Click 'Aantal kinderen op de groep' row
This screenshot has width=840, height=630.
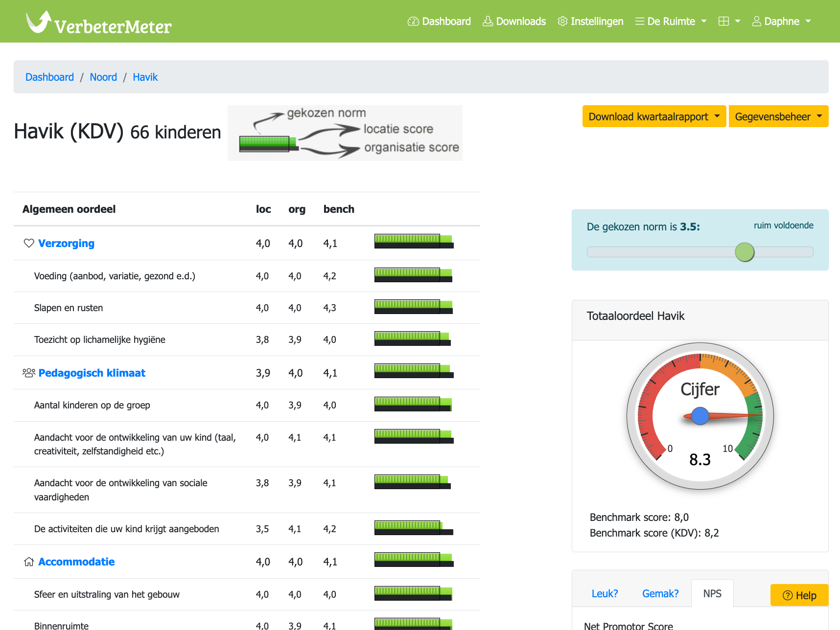(247, 405)
